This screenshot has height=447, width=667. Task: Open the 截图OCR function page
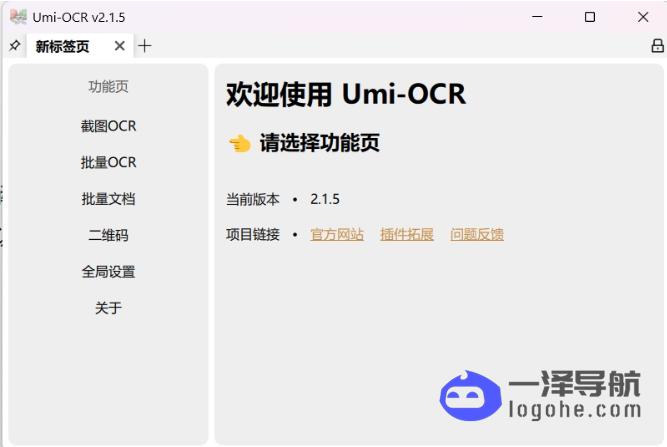point(108,126)
